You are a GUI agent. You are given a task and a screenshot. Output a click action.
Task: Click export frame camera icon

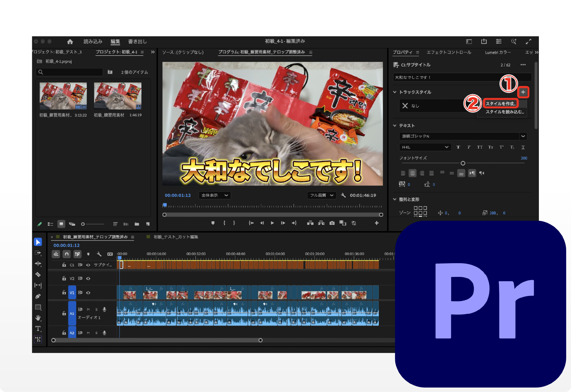[332, 223]
